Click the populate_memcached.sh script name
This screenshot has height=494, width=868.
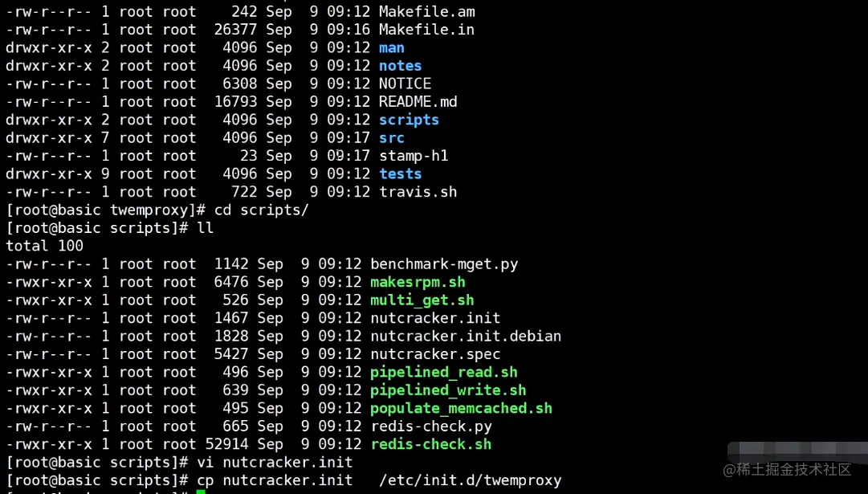click(x=461, y=408)
